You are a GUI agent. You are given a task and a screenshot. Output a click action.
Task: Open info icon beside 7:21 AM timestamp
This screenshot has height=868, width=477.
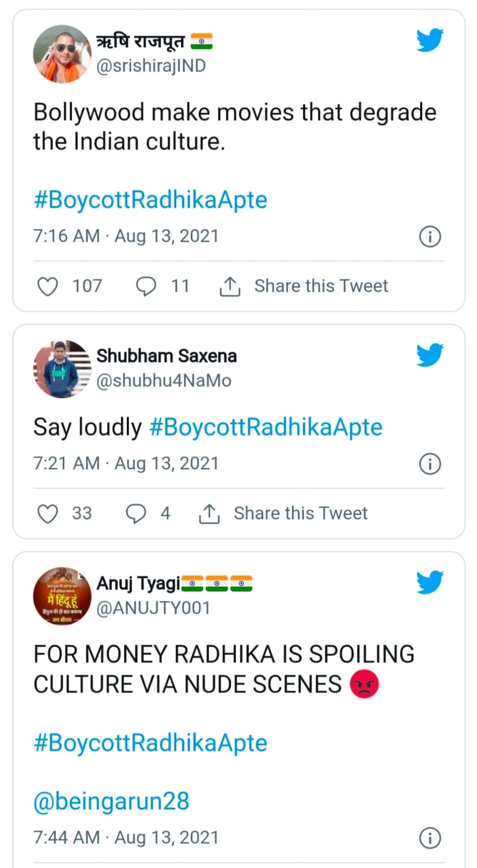click(x=430, y=464)
